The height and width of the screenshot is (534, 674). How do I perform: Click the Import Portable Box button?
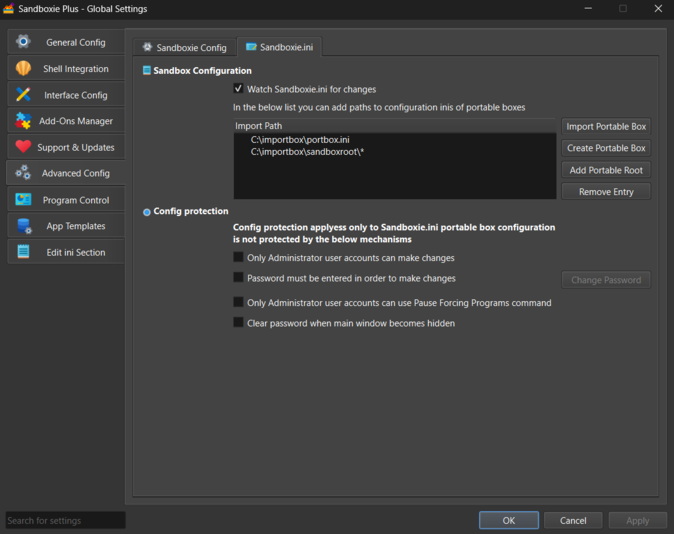606,126
